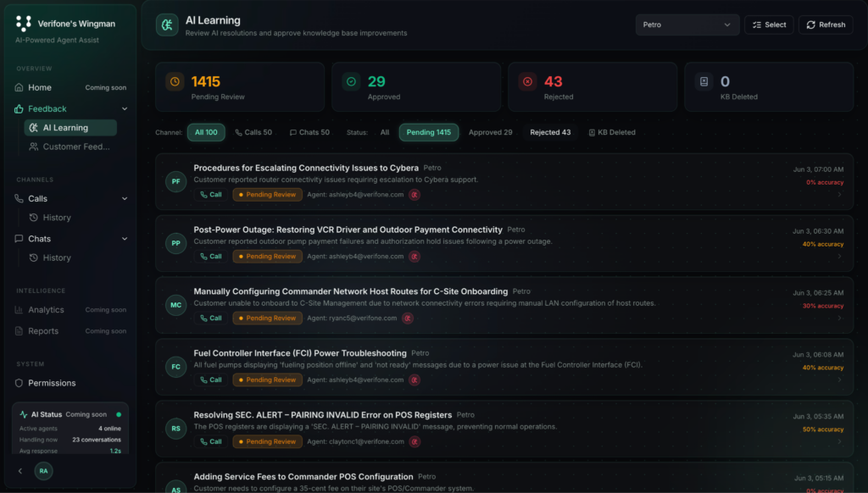The width and height of the screenshot is (868, 493).
Task: Click the Approved checkmark icon
Action: click(x=351, y=82)
